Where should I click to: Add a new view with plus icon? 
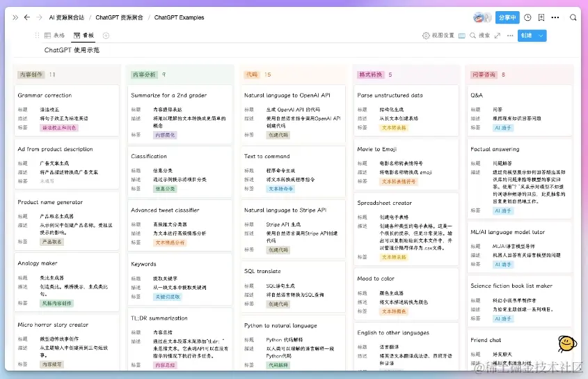click(106, 36)
